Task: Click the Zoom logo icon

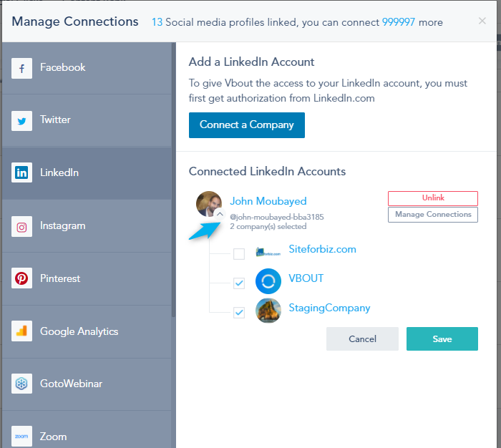Action: 21,436
